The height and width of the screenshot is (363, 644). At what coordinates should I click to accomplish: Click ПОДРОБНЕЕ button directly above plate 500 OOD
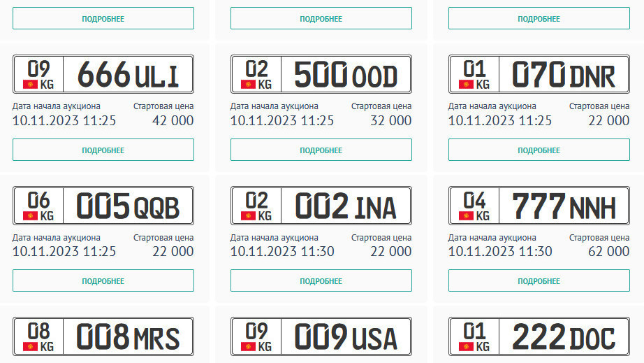(x=321, y=19)
